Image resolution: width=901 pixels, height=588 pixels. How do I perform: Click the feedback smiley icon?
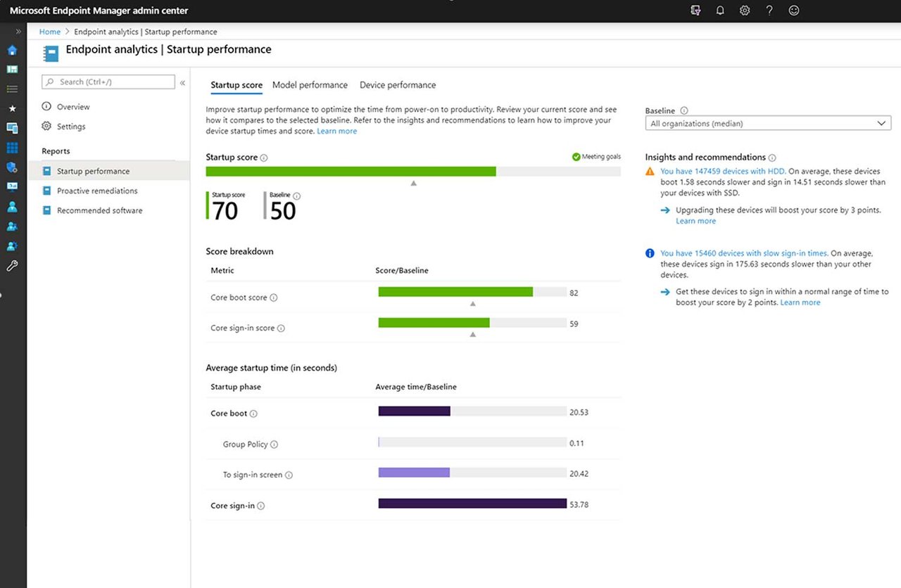tap(794, 11)
